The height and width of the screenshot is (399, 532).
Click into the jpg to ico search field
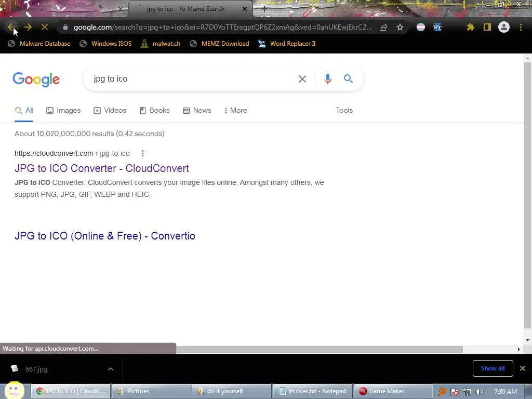tap(193, 79)
